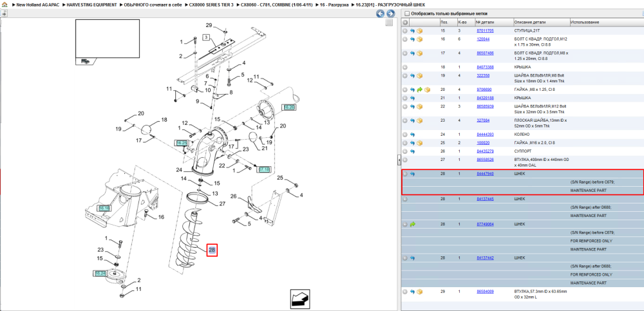Image resolution: width=644 pixels, height=311 pixels.
Task: Open part number 87011705 link
Action: [485, 31]
